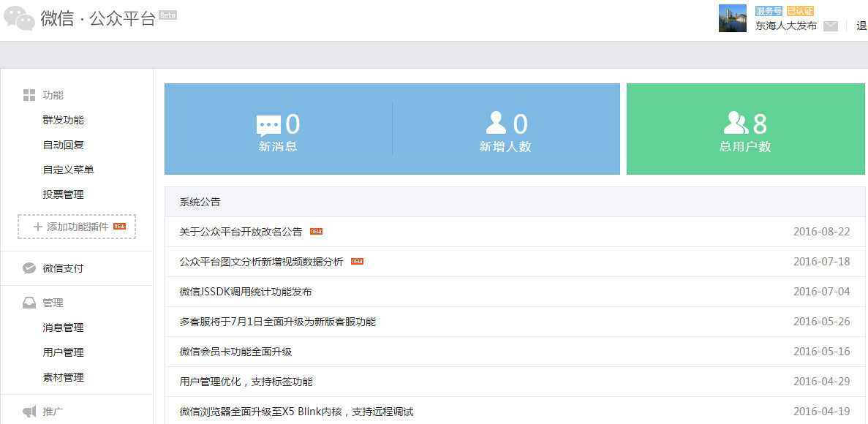Click the plus icon in 添加功能插件

37,227
